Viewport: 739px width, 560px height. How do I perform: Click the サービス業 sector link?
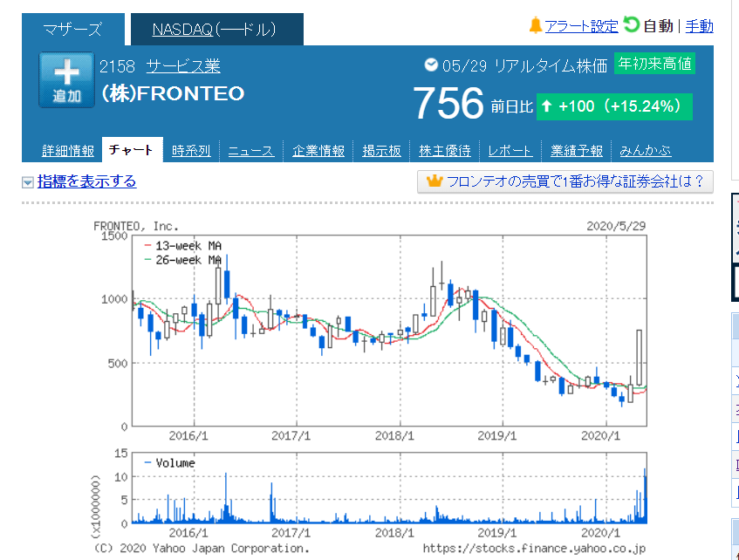click(183, 66)
